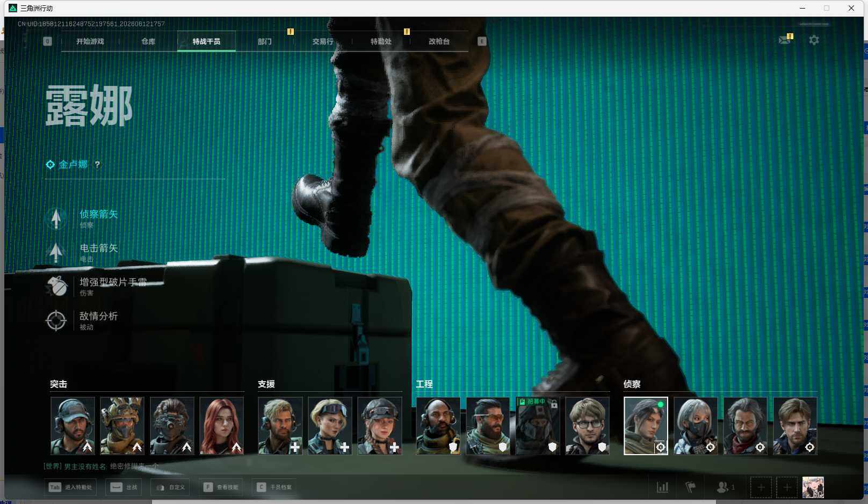Screen dimensions: 868x504
Task: Select the 工程 operator wearing a headset
Action: point(438,426)
